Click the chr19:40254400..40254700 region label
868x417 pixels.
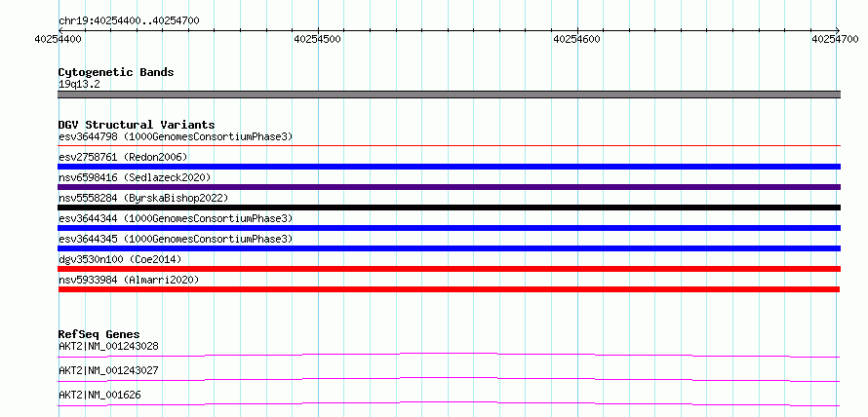pyautogui.click(x=129, y=21)
